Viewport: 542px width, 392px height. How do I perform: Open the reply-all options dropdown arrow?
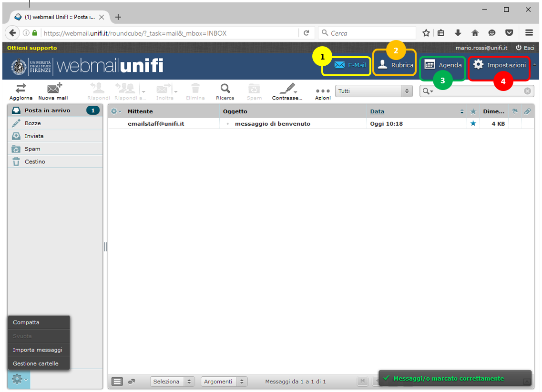point(143,91)
